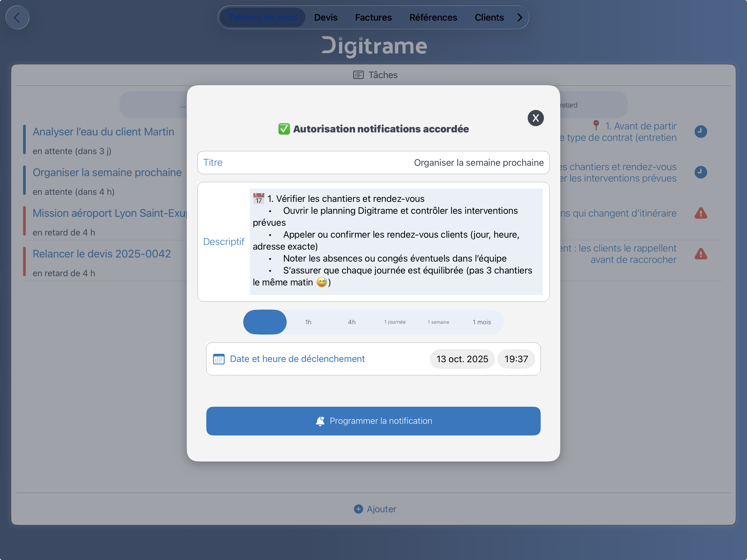Screen dimensions: 747x560
Task: Click the red warning icon beside changent d'itinéraire
Action: tap(700, 213)
